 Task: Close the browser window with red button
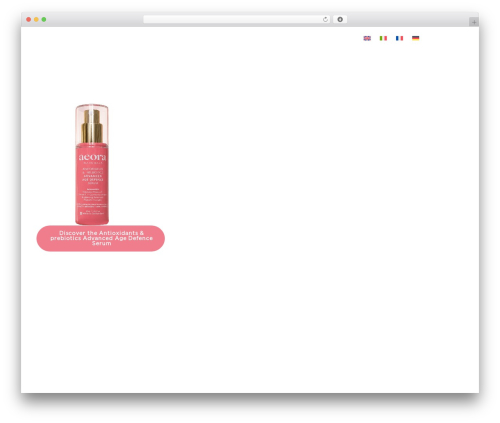(x=29, y=20)
